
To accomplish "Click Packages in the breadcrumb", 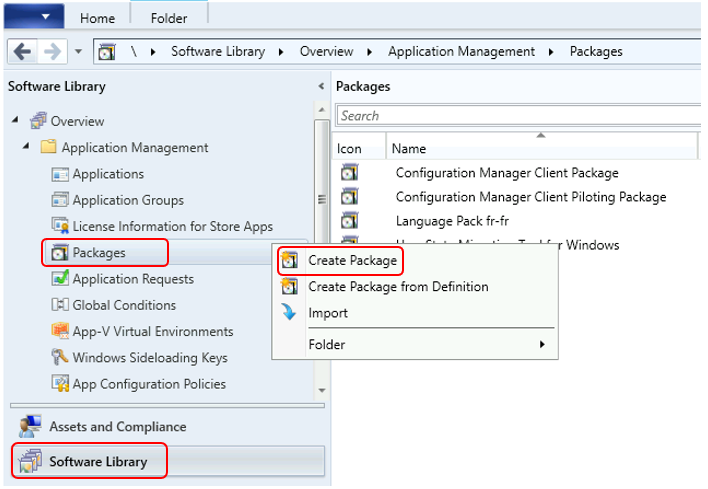I will pyautogui.click(x=596, y=51).
